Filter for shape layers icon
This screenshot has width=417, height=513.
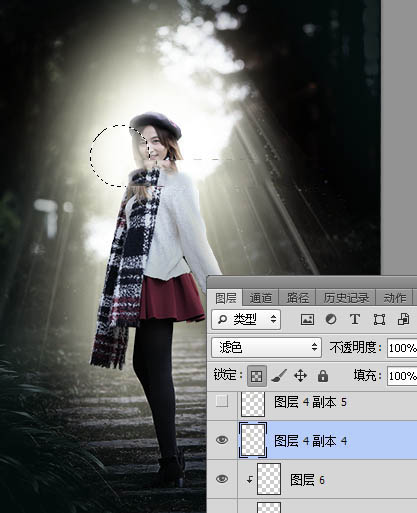pyautogui.click(x=379, y=319)
